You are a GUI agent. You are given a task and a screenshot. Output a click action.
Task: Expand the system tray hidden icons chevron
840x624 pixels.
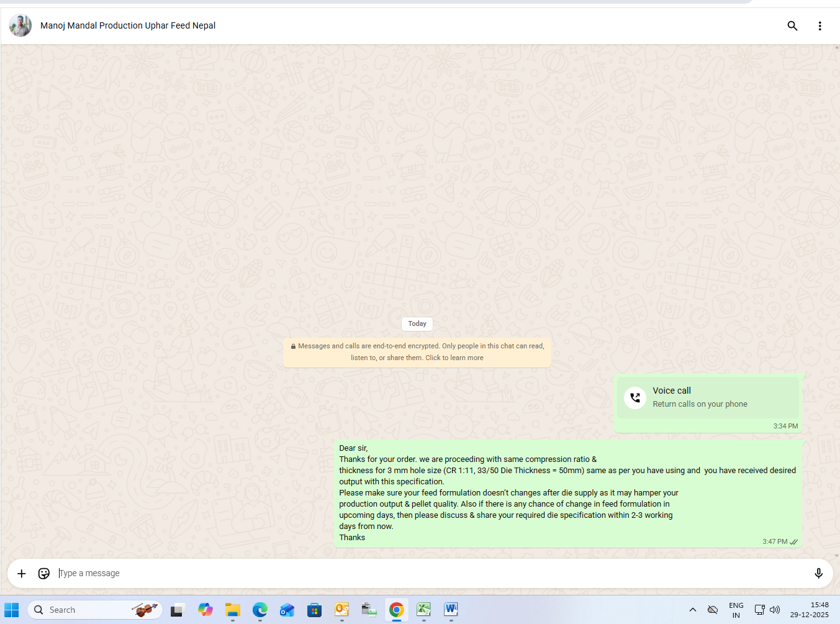[693, 610]
